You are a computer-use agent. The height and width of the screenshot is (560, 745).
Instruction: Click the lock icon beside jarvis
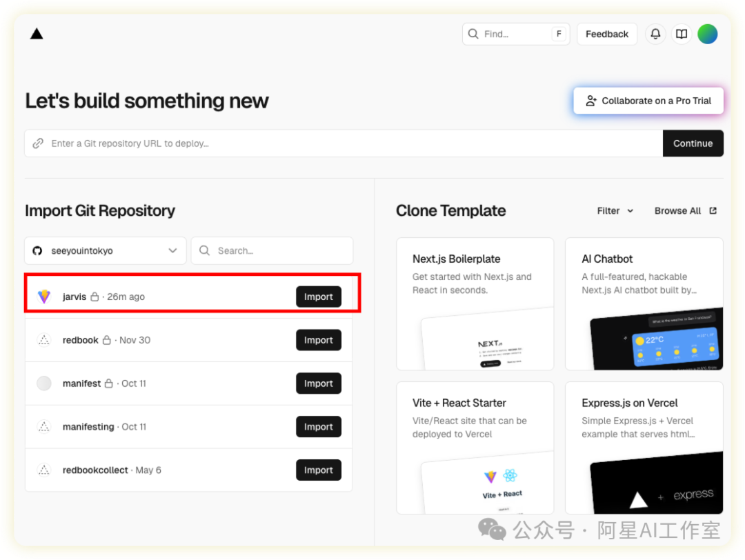click(x=95, y=297)
